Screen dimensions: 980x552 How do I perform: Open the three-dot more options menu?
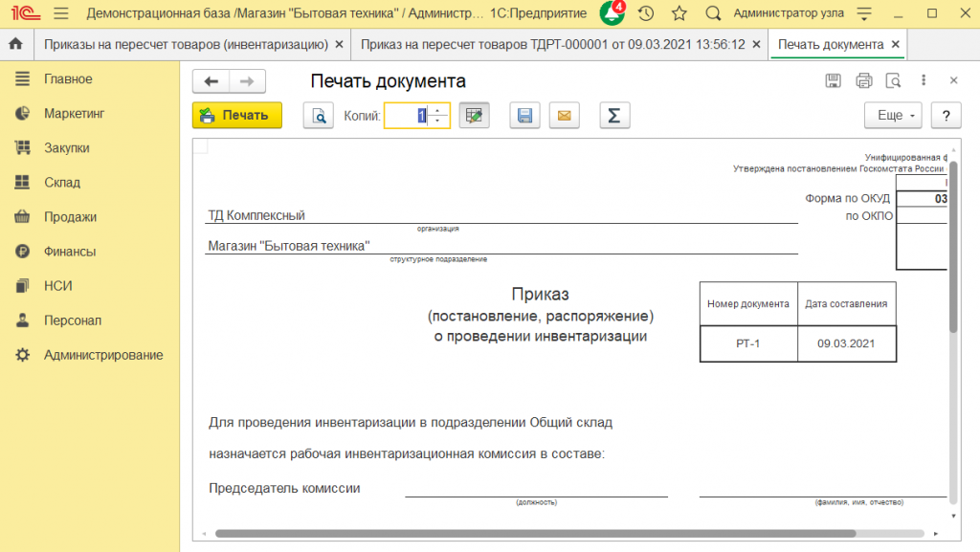924,80
